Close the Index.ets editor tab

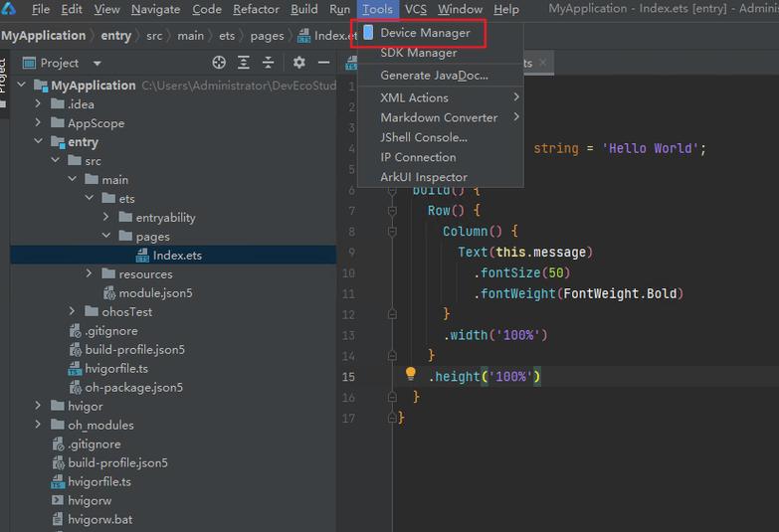[x=543, y=63]
